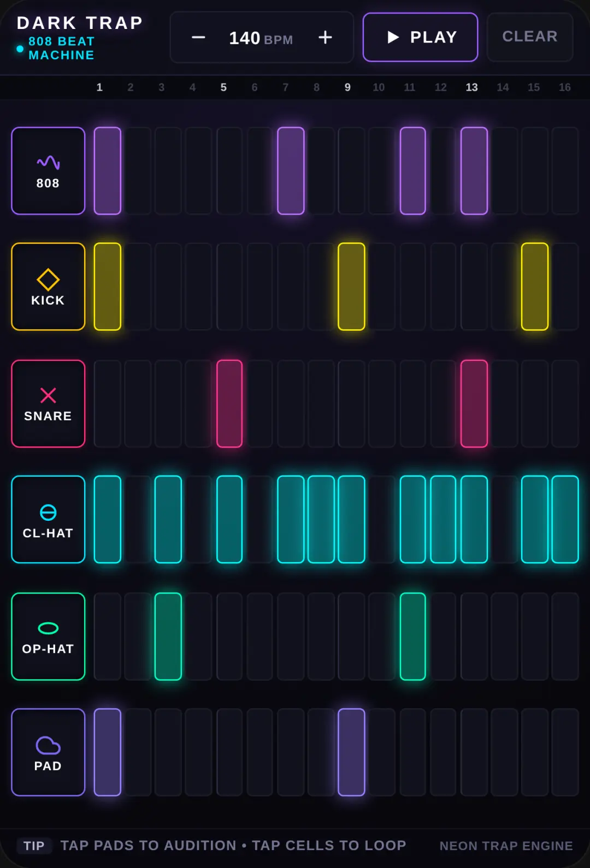This screenshot has height=868, width=590.
Task: Turn off 808 step 13
Action: 474,171
